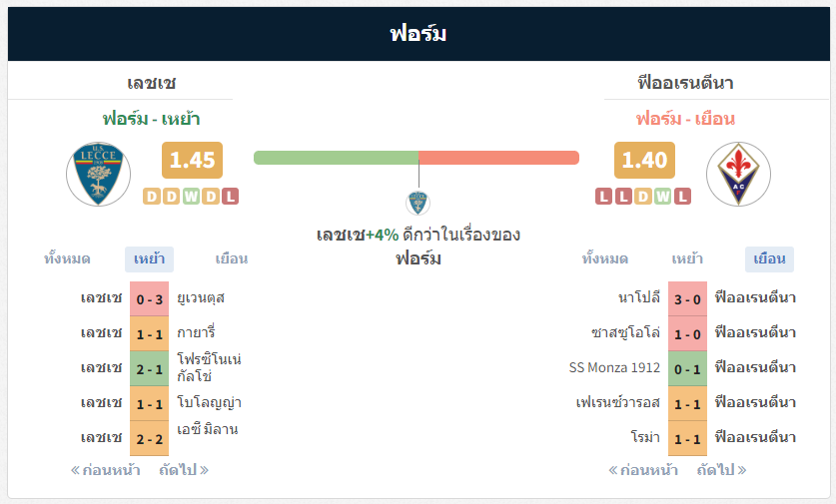836x504 pixels.
Task: Click the small Lecce logo below the comparison bar
Action: click(418, 203)
